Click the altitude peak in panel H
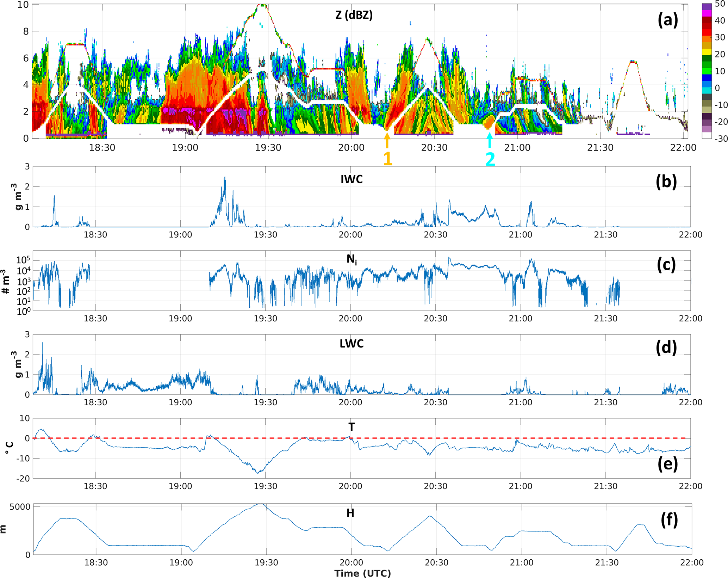 [x=260, y=504]
